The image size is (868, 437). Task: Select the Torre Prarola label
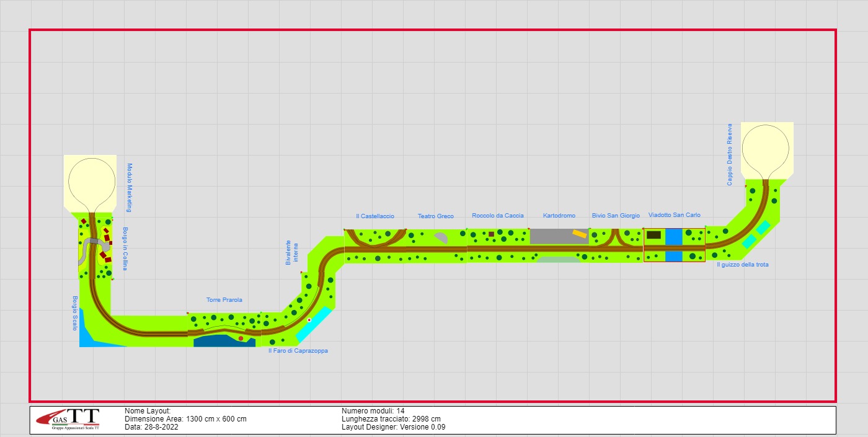224,300
